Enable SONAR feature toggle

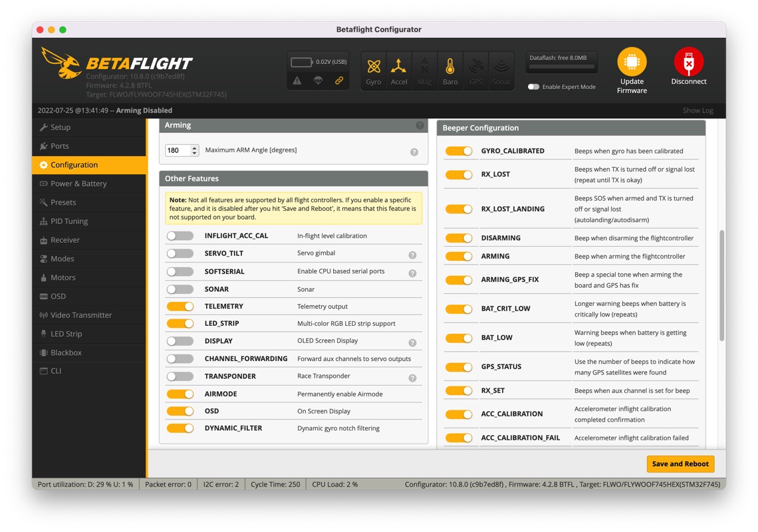[x=180, y=289]
